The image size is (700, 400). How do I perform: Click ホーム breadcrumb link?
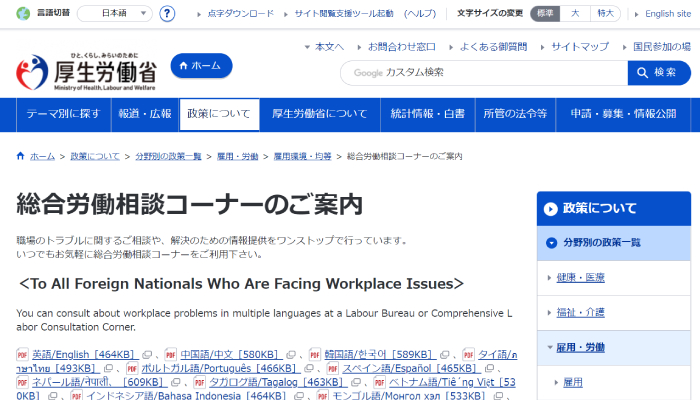coord(42,156)
